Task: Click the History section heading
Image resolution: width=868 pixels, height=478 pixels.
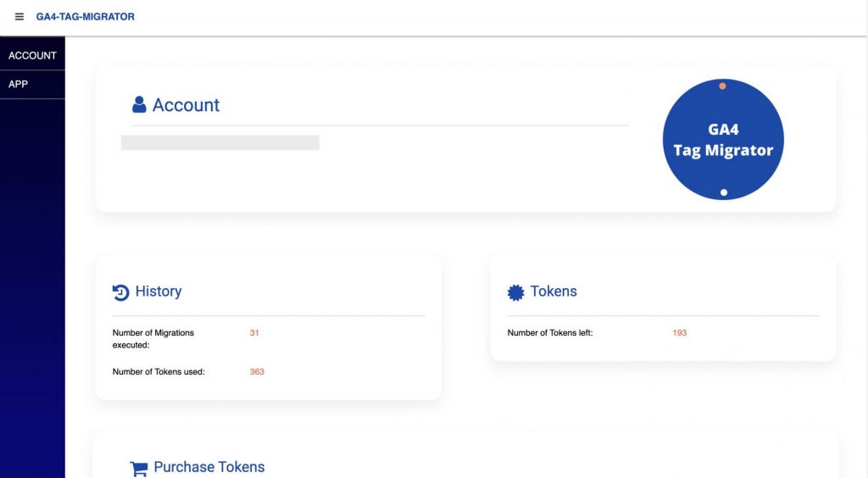Action: (159, 291)
